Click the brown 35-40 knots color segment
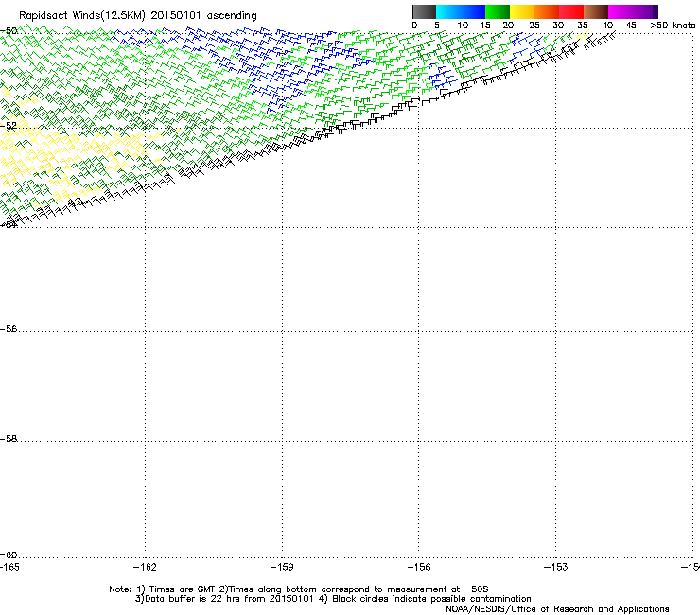 (596, 11)
